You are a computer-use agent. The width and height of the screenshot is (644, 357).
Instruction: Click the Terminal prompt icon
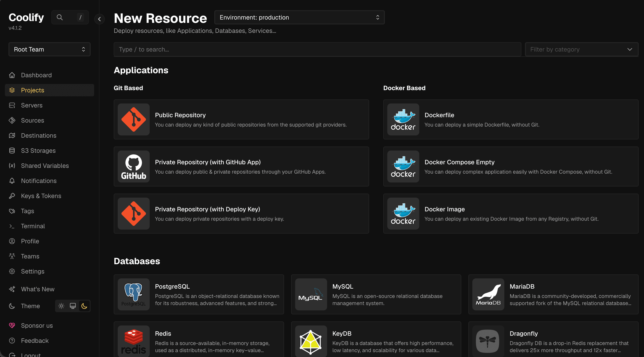[12, 226]
